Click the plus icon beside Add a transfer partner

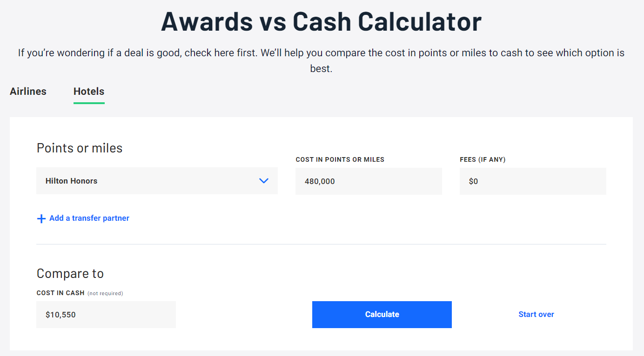pos(41,218)
